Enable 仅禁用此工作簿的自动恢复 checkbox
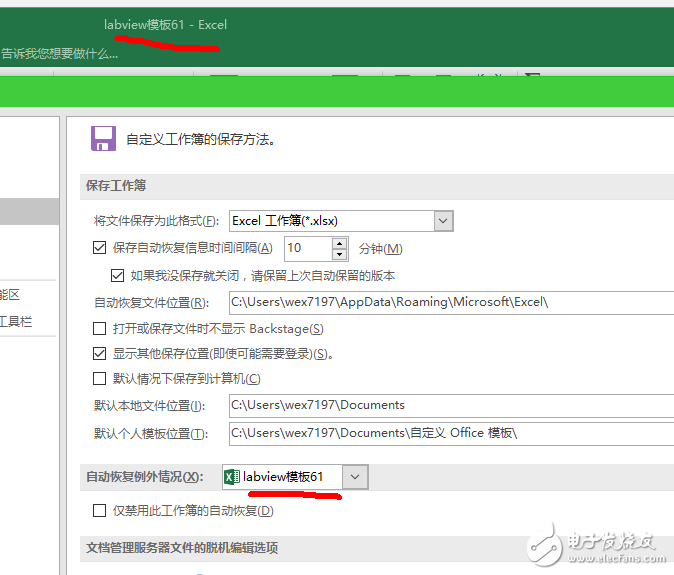 [x=99, y=511]
